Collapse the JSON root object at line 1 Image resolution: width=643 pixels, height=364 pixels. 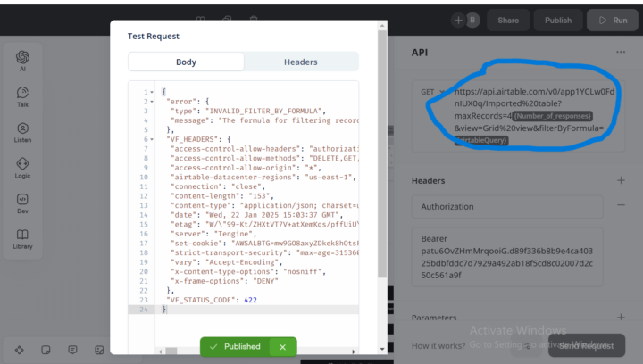[x=152, y=92]
